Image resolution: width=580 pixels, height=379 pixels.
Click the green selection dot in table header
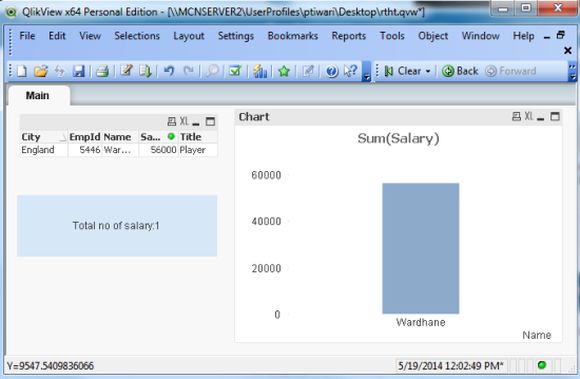point(171,136)
